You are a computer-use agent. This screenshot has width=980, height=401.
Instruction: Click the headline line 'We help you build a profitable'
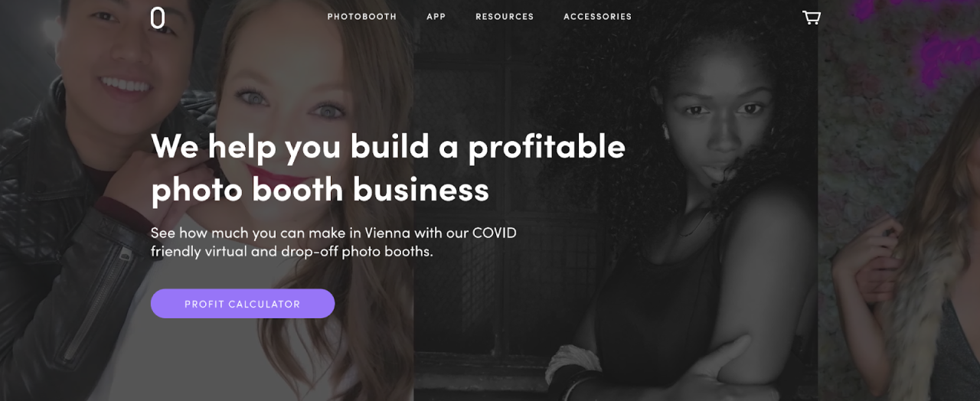388,146
